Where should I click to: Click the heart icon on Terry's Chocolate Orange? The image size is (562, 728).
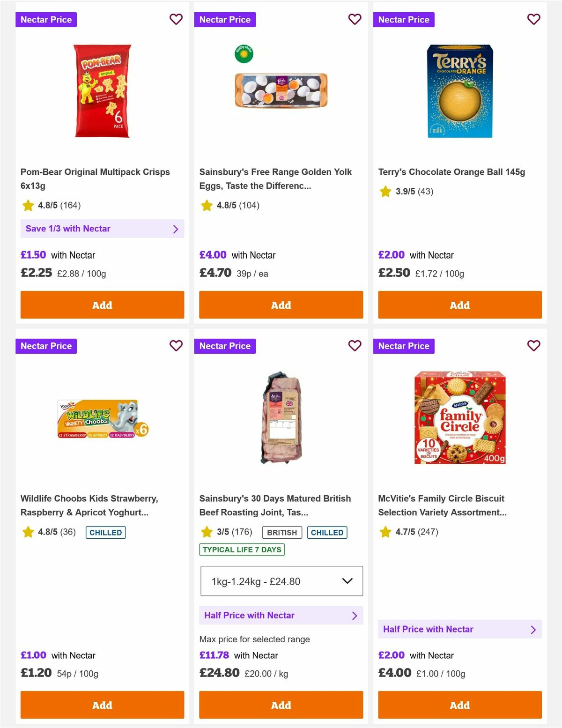point(533,19)
